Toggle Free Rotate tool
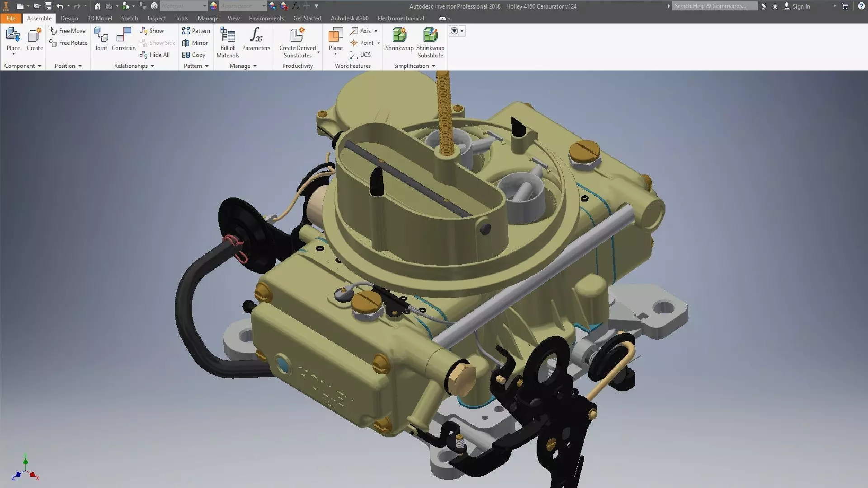Image resolution: width=868 pixels, height=488 pixels. 68,43
